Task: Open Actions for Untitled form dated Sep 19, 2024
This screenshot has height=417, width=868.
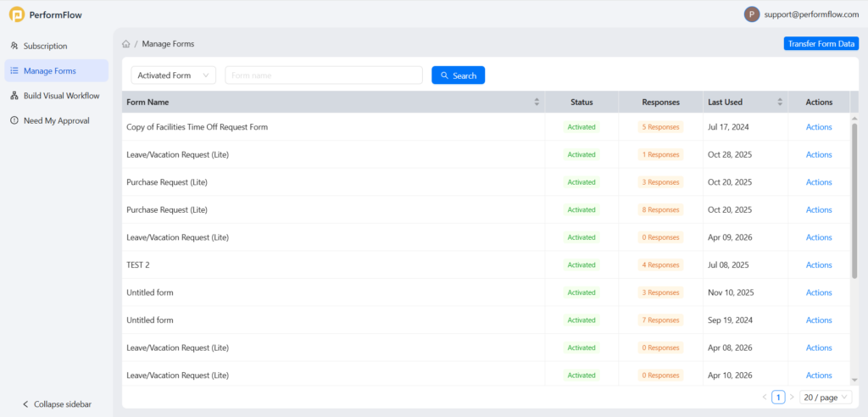Action: point(819,320)
